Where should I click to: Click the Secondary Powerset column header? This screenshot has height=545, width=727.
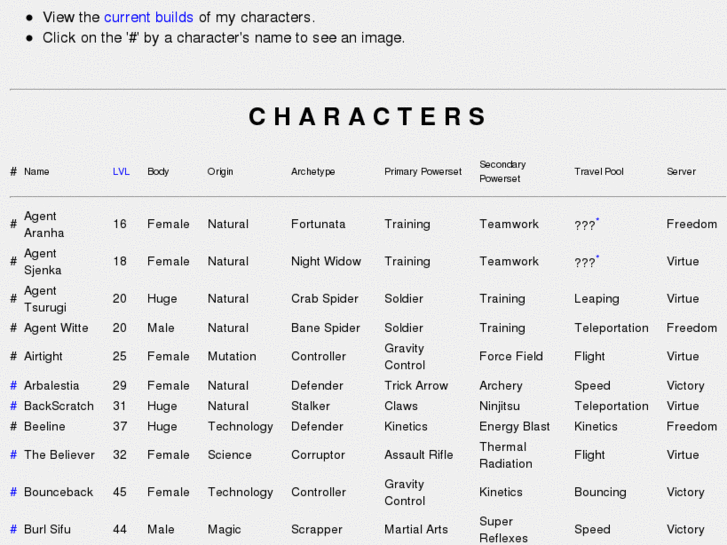(x=502, y=171)
